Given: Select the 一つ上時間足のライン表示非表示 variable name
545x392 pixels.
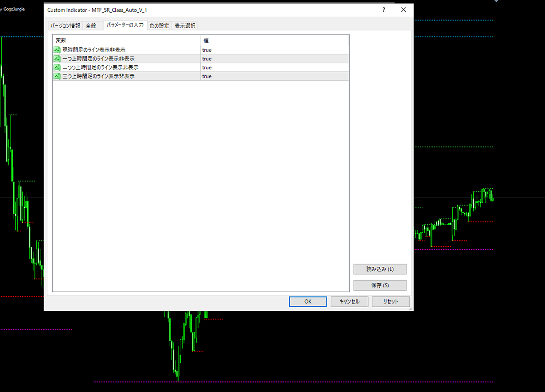Looking at the screenshot, I should 99,59.
